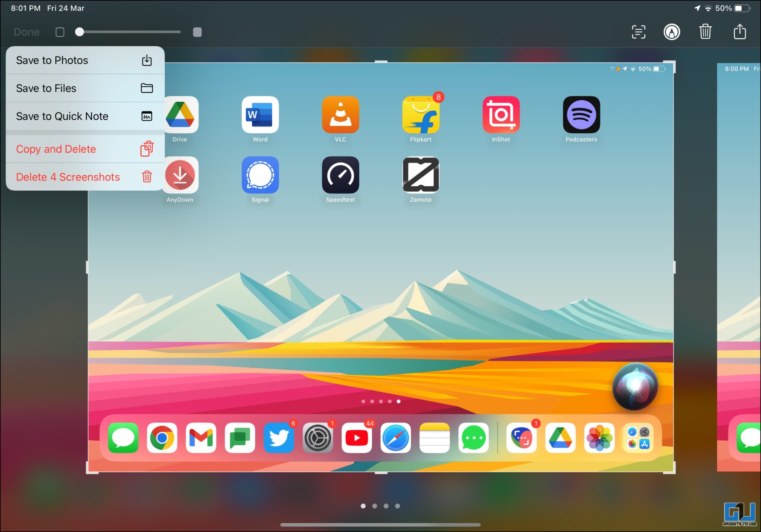Tap the clipboard icon beside Copy and Delete
This screenshot has height=532, width=761.
click(146, 149)
